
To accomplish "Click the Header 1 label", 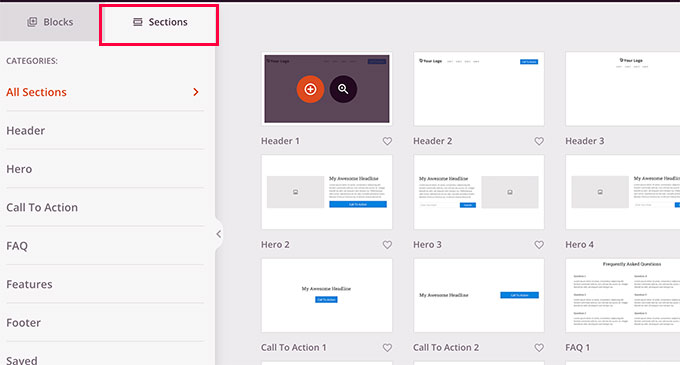I will tap(280, 141).
